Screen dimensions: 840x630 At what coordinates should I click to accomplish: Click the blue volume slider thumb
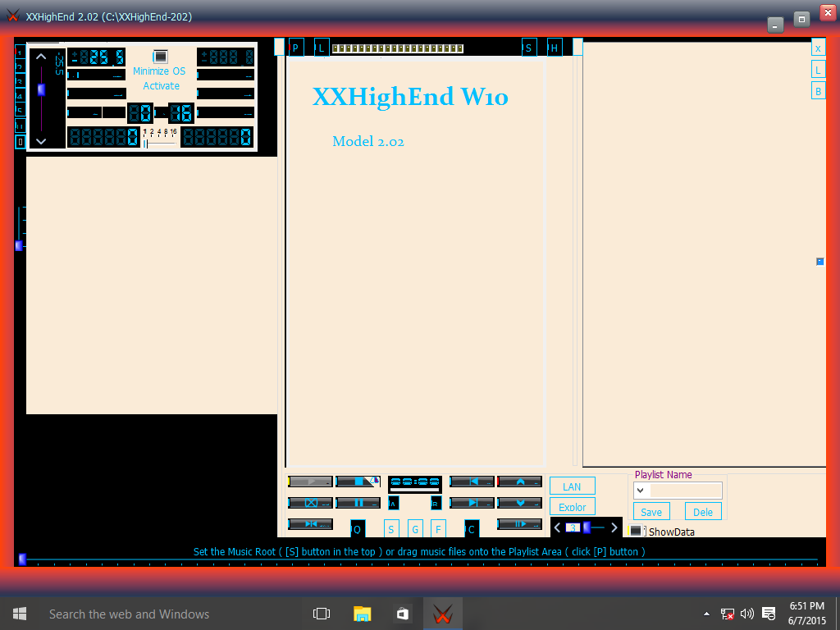point(41,89)
